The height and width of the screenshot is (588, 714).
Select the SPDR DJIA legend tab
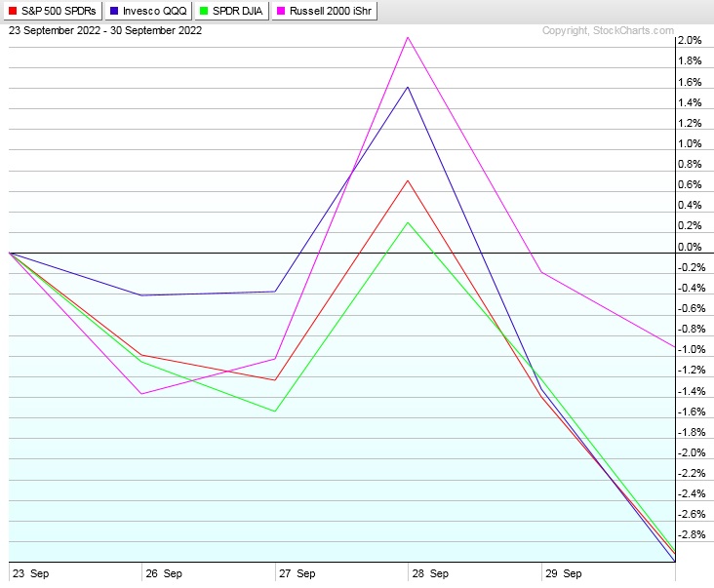coord(232,11)
